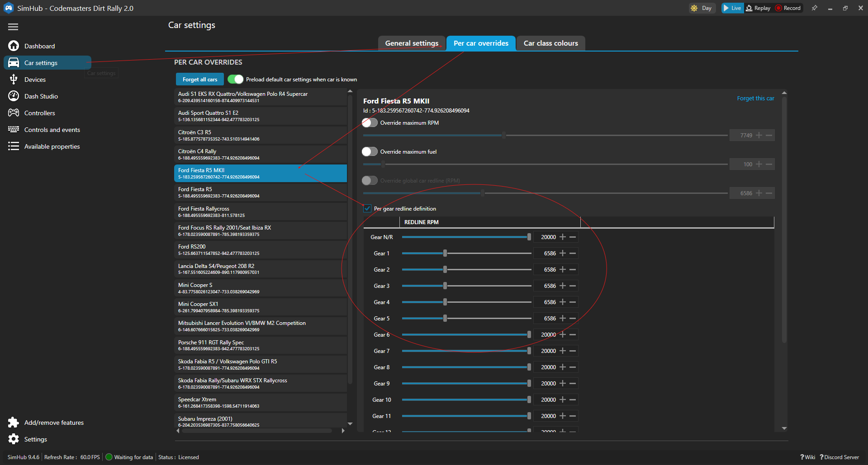Open the Dash Studio menu item
868x465 pixels.
41,96
